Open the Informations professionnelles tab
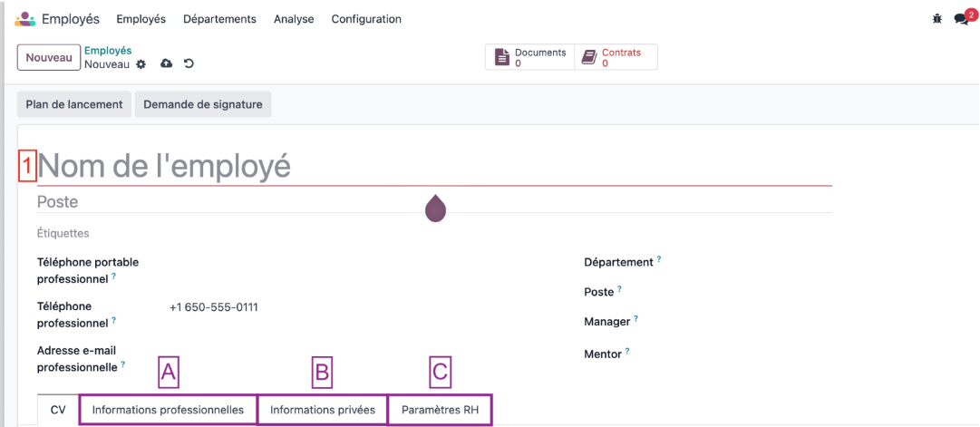980x427 pixels. 168,410
